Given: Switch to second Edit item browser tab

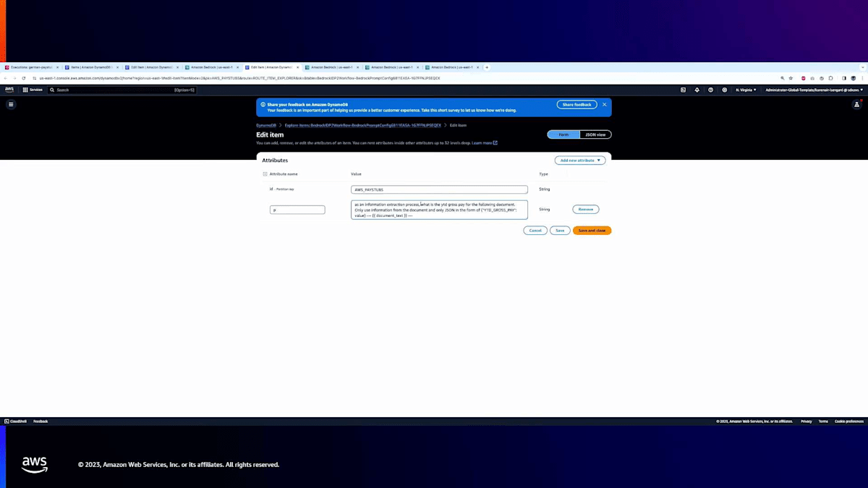Looking at the screenshot, I should (271, 67).
